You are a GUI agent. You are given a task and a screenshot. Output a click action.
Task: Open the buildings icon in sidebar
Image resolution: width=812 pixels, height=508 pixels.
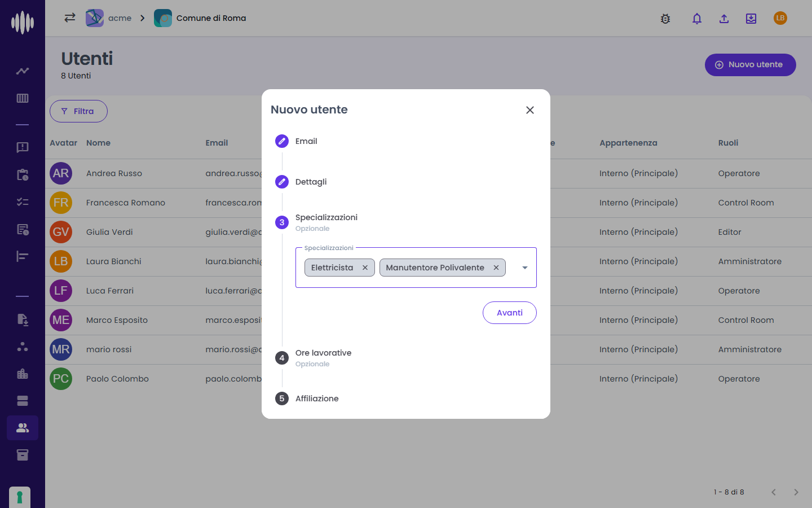(x=23, y=374)
